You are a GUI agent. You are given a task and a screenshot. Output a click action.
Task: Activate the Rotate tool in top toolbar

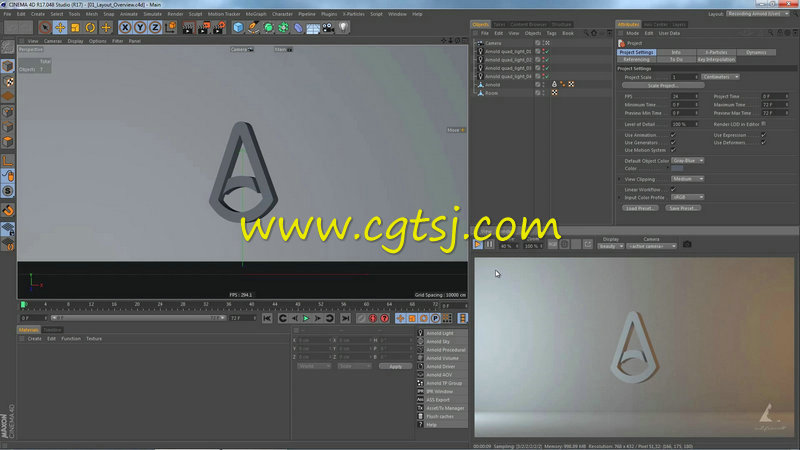point(90,28)
